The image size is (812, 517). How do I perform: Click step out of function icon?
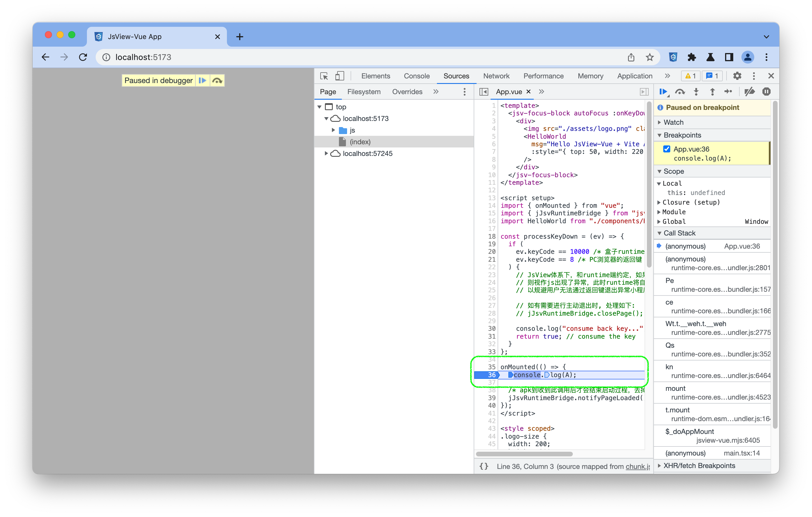712,92
